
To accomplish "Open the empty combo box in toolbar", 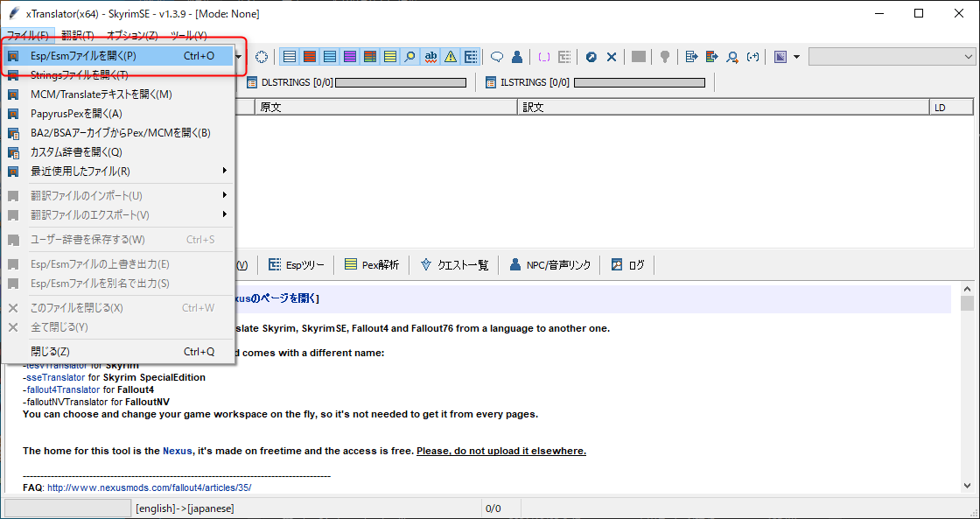I will click(x=891, y=57).
